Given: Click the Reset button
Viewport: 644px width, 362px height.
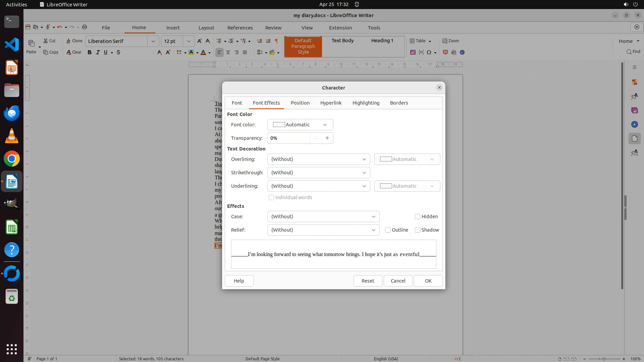Looking at the screenshot, I should click(368, 281).
